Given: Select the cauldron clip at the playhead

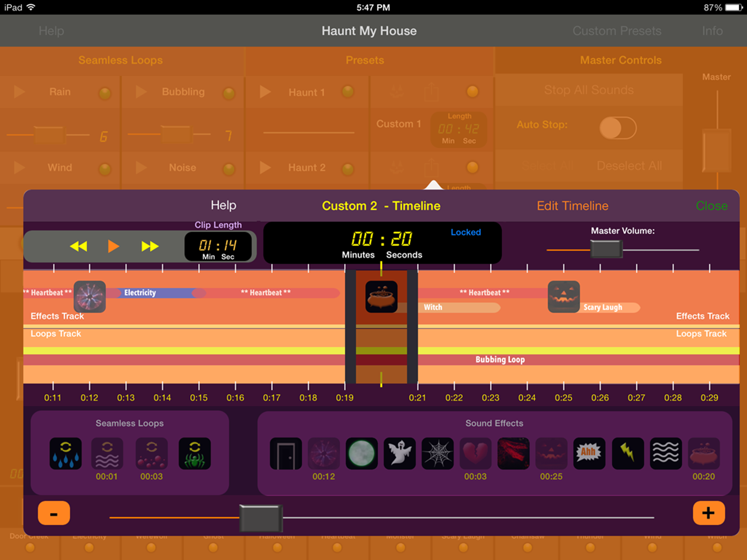Looking at the screenshot, I should pos(381,297).
